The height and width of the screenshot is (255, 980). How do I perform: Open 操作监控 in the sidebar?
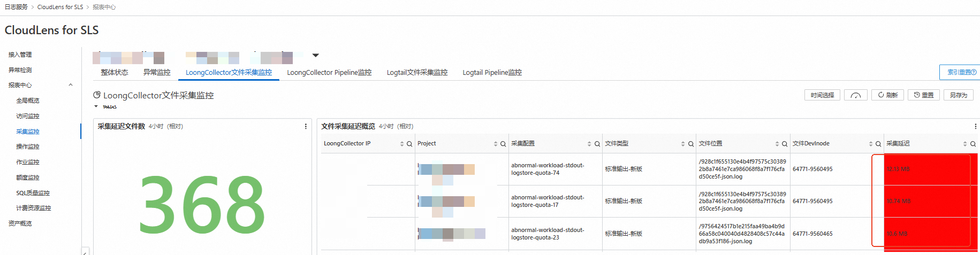[28, 146]
